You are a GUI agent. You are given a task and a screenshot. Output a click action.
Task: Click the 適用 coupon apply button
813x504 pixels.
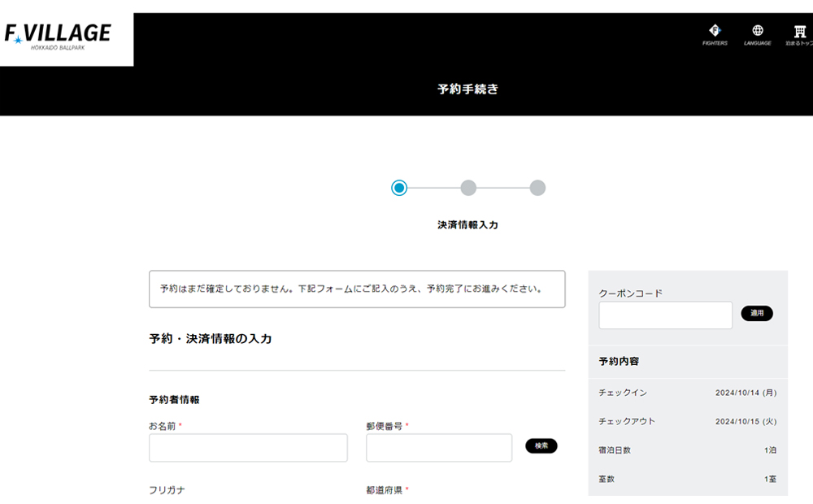(756, 314)
